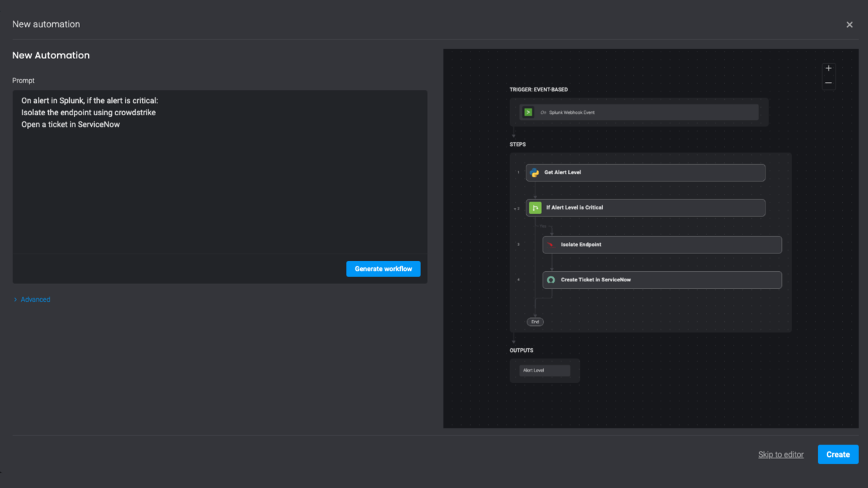Click the OUTPUTS section label
Viewport: 868px width, 488px height.
(x=521, y=350)
